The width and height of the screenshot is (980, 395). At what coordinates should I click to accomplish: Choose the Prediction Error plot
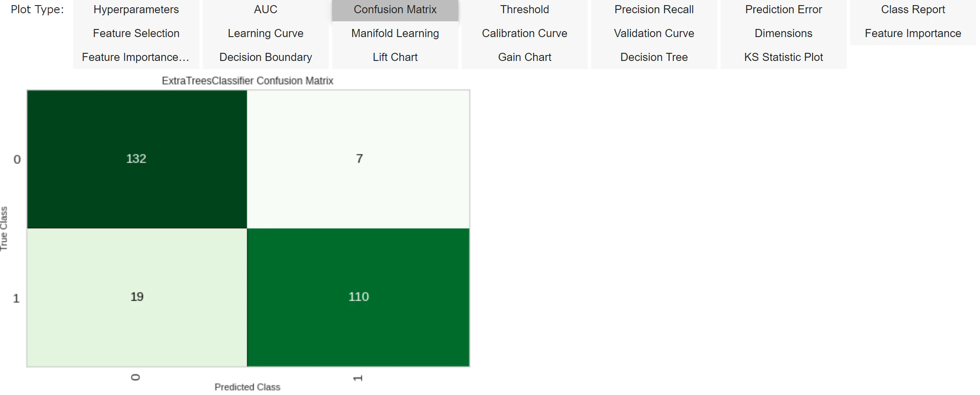tap(784, 10)
